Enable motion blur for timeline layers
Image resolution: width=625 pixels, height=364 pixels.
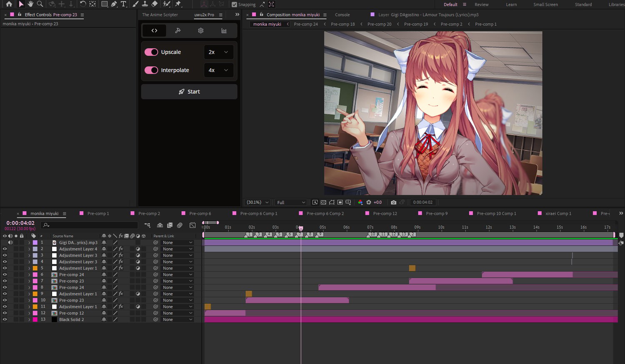point(180,225)
